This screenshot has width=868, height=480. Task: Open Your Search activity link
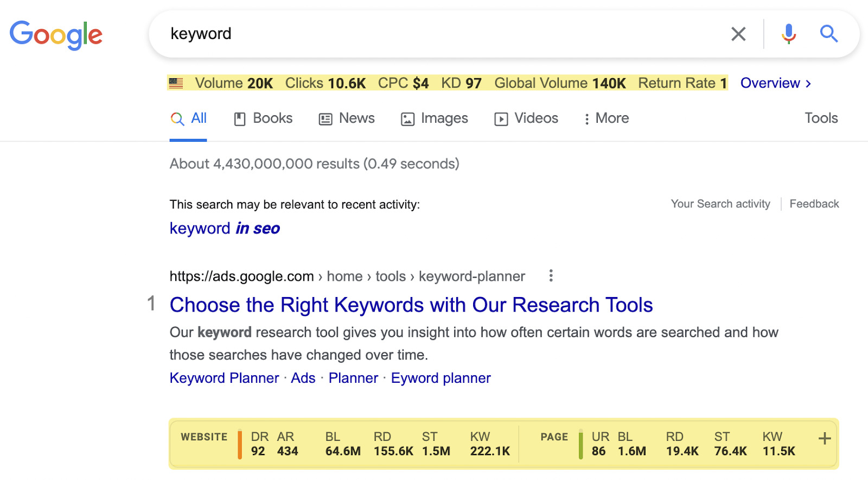(720, 204)
